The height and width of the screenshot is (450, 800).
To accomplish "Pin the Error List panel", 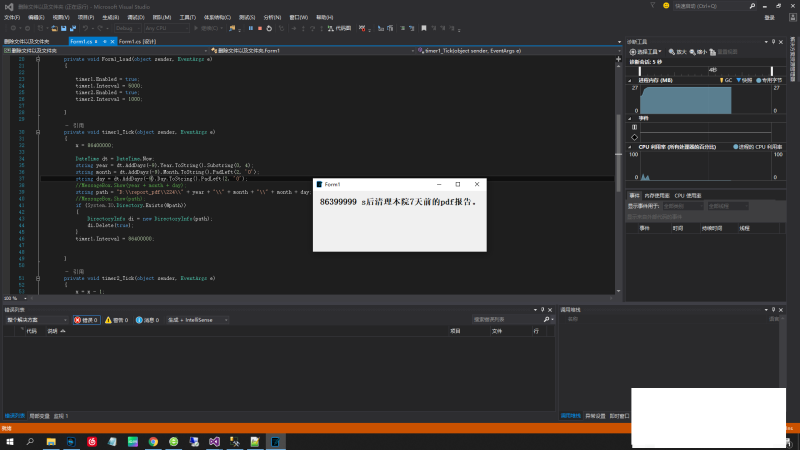I will 542,310.
